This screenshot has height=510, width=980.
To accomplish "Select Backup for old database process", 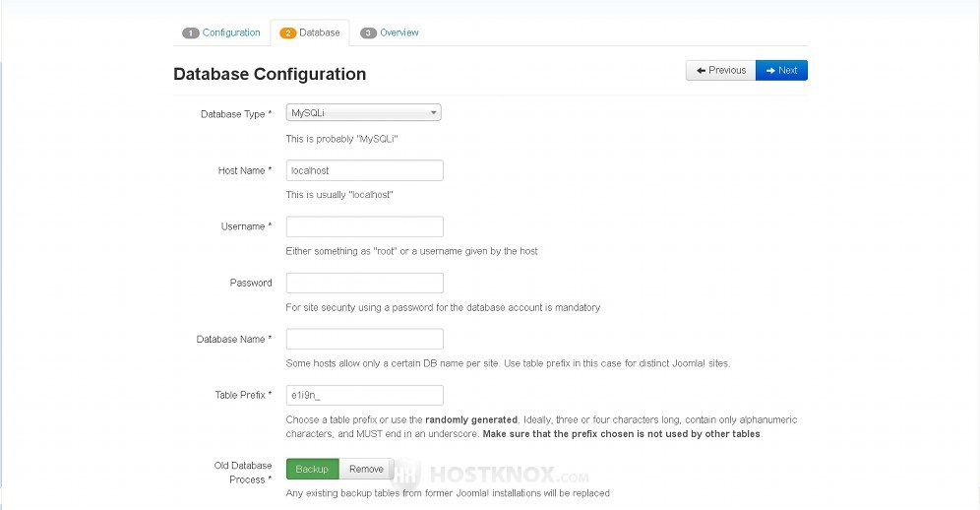I will tap(312, 470).
